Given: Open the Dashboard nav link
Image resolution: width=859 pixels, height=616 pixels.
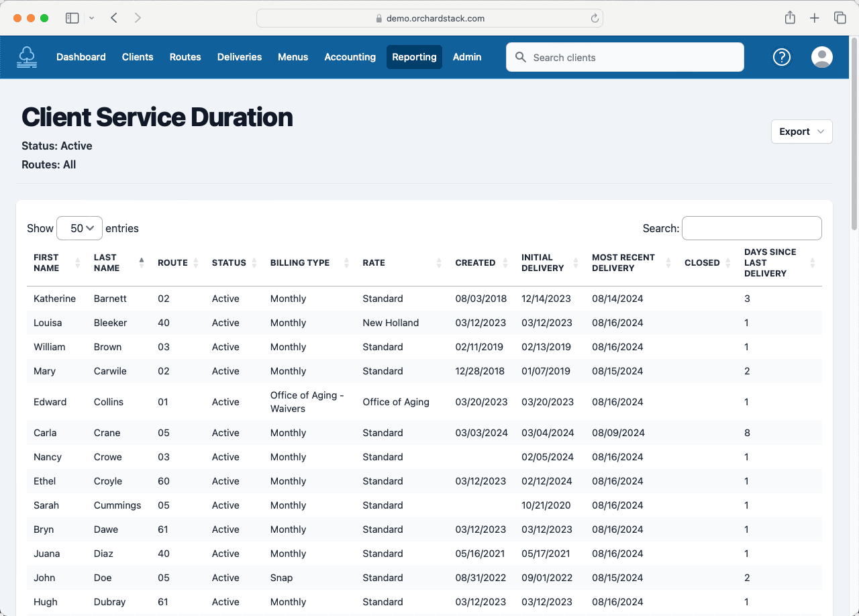Looking at the screenshot, I should tap(81, 57).
